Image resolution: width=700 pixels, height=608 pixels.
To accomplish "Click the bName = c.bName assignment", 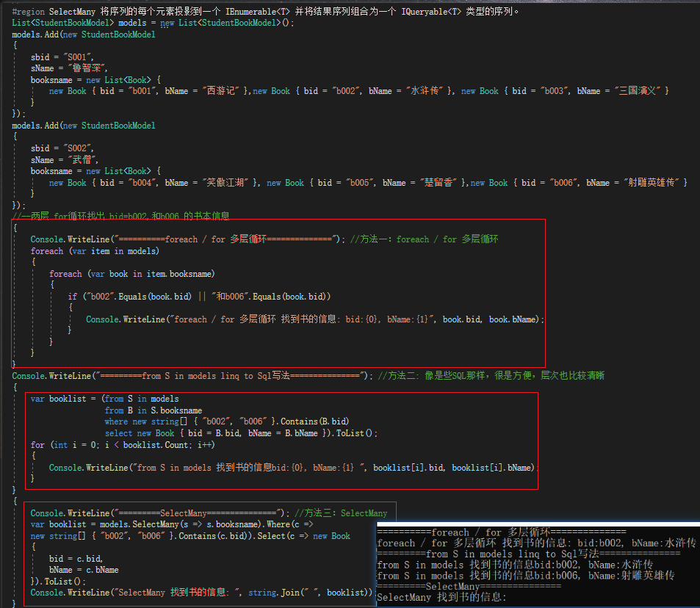I will click(84, 570).
